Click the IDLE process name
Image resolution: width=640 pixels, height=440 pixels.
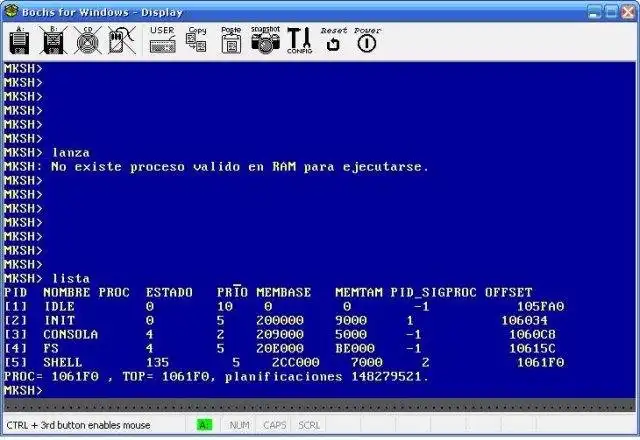point(60,307)
